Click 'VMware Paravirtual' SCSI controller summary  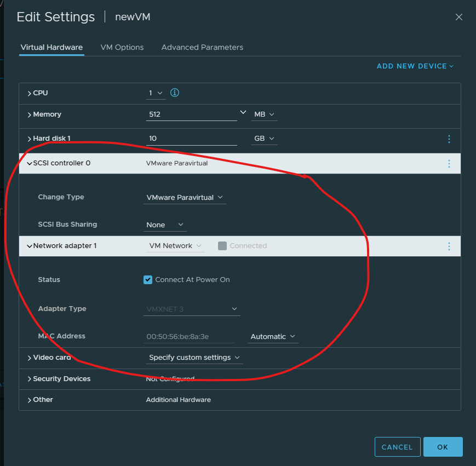click(x=177, y=163)
